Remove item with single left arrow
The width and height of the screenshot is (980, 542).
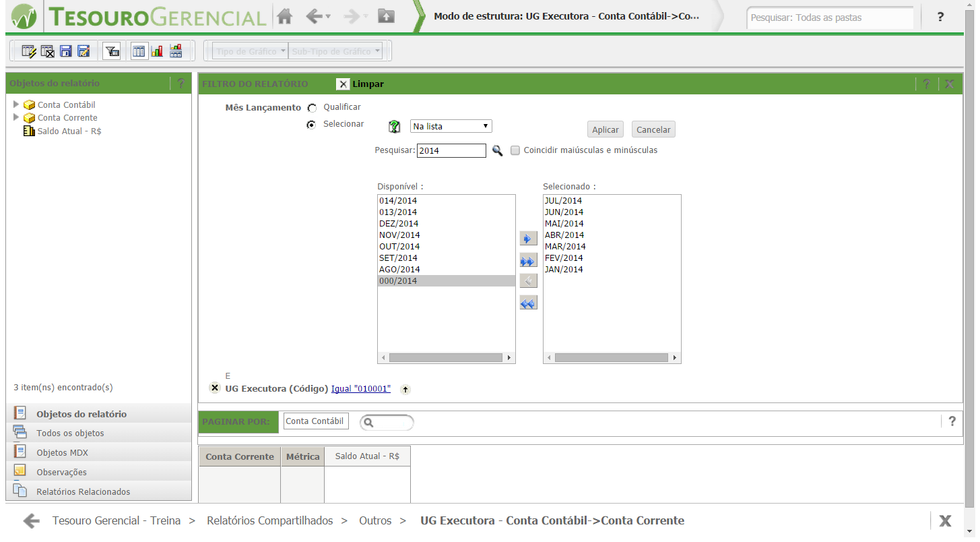pos(528,282)
